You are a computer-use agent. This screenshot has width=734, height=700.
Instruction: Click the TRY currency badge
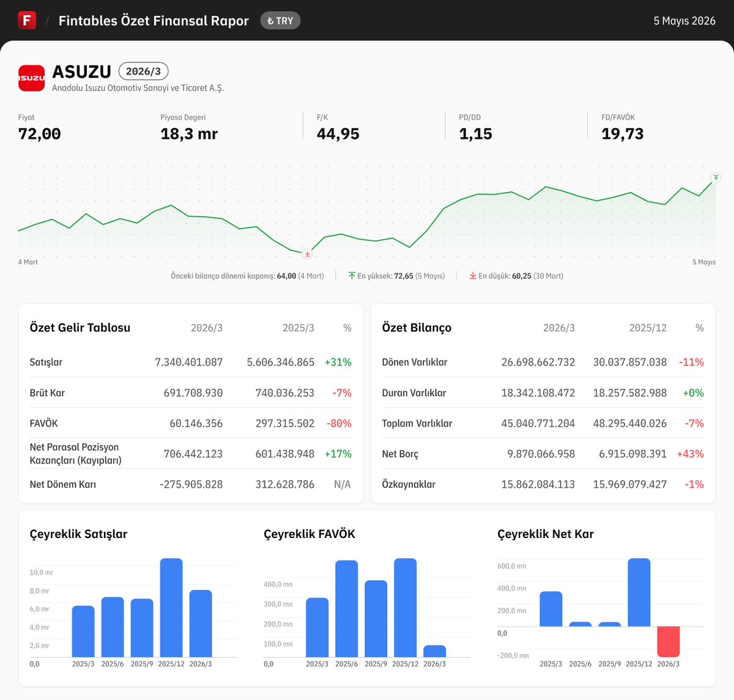click(280, 21)
